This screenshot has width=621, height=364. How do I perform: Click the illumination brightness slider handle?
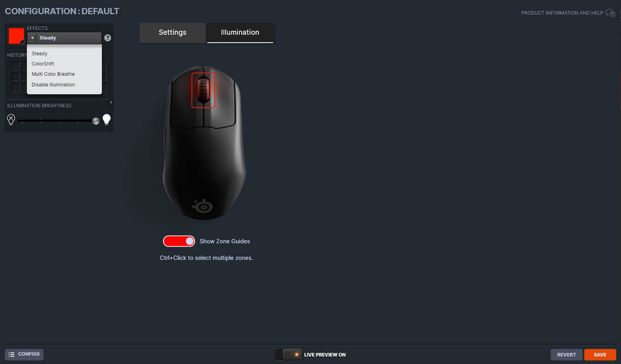(x=96, y=121)
